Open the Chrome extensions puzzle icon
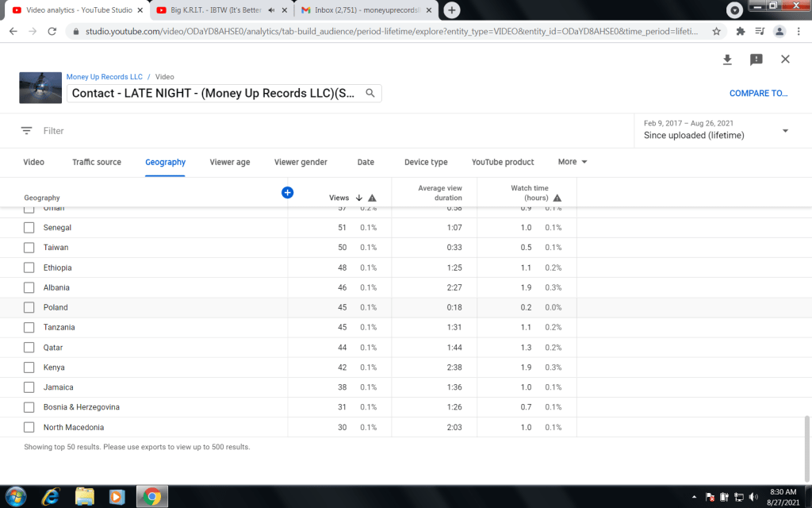Image resolution: width=812 pixels, height=508 pixels. point(741,32)
